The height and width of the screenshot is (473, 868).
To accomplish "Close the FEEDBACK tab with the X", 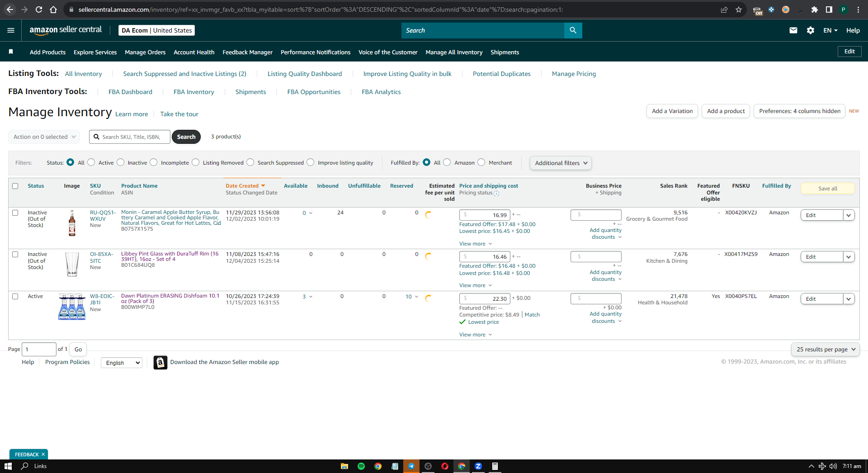I will 43,454.
